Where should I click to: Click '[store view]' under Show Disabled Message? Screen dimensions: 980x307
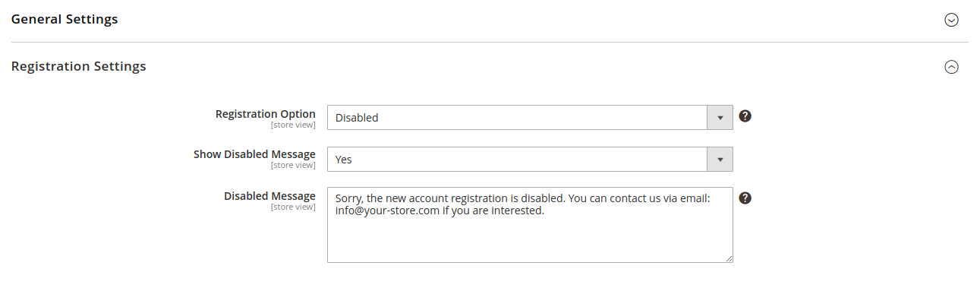tap(293, 166)
